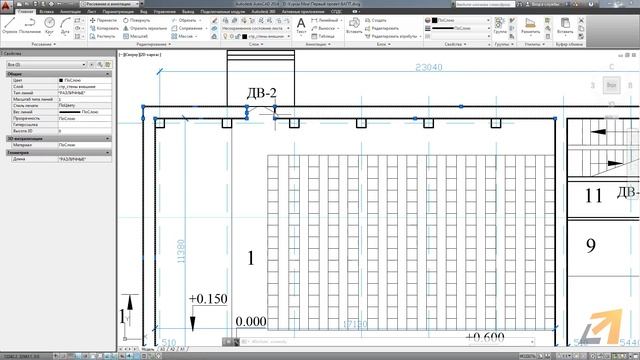Viewport: 640px width, 360px height.
Task: Click the Перенести (Move) tool
Action: point(103,20)
